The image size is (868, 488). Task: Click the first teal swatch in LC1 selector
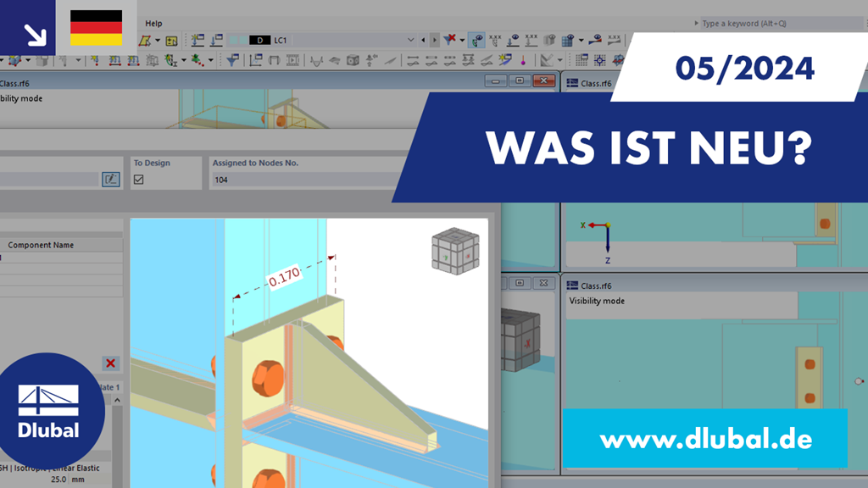point(234,41)
